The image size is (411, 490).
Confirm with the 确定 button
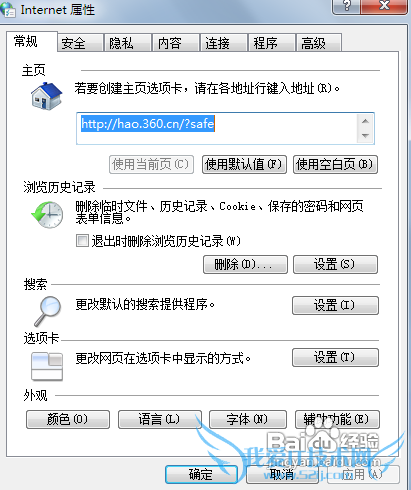(x=201, y=474)
